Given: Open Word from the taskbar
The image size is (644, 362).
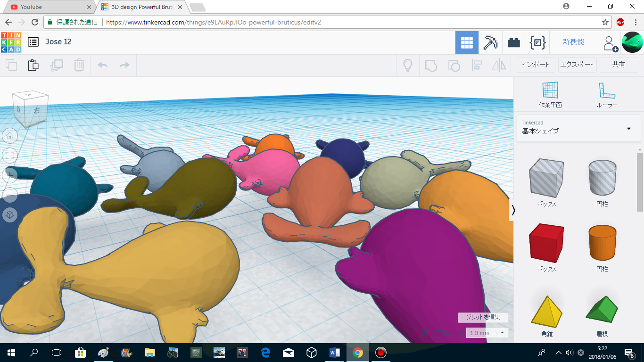Looking at the screenshot, I should click(x=335, y=353).
